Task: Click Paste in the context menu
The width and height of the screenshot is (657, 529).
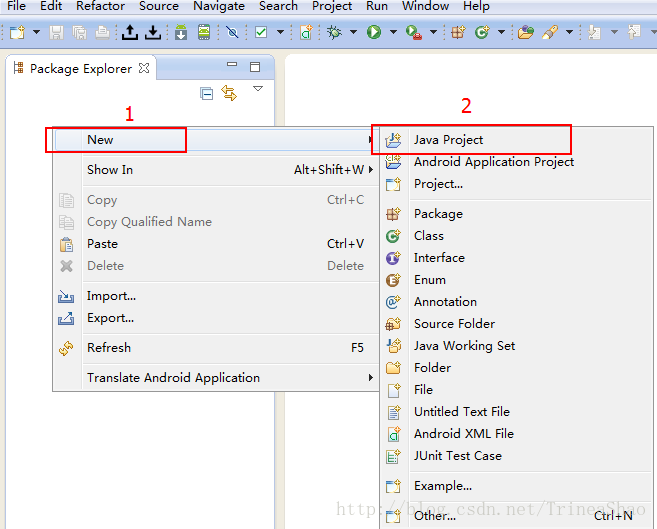Action: click(215, 244)
